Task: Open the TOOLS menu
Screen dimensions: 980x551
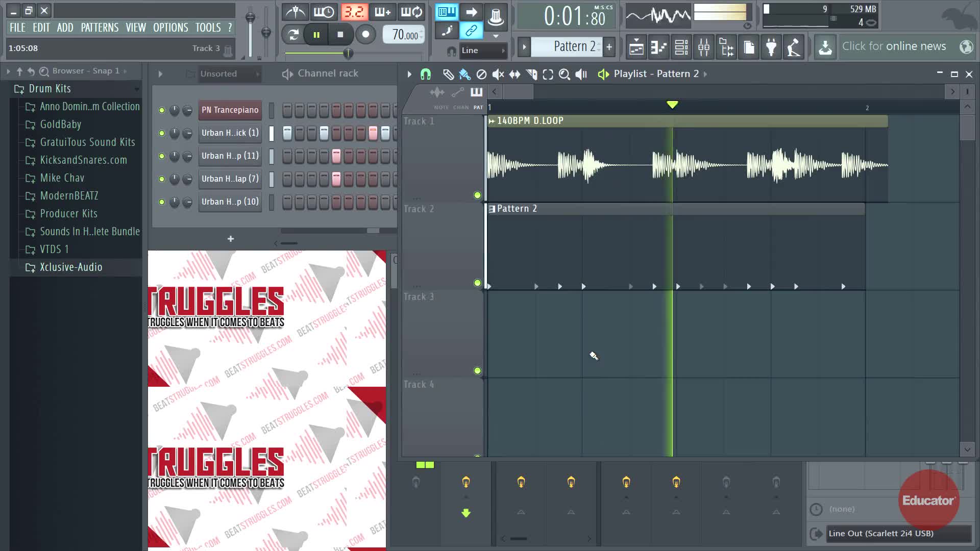Action: 208,28
